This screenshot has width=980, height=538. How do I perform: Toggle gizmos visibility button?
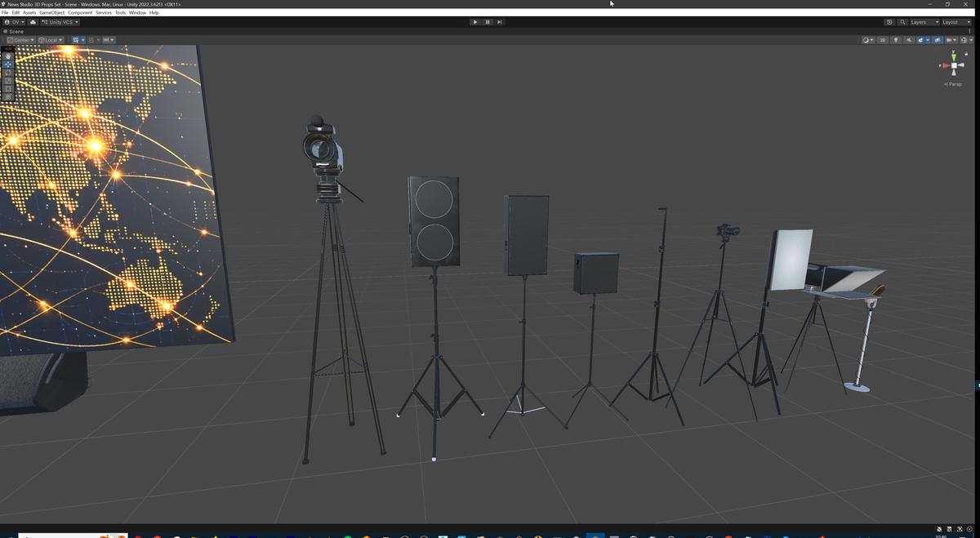[963, 40]
